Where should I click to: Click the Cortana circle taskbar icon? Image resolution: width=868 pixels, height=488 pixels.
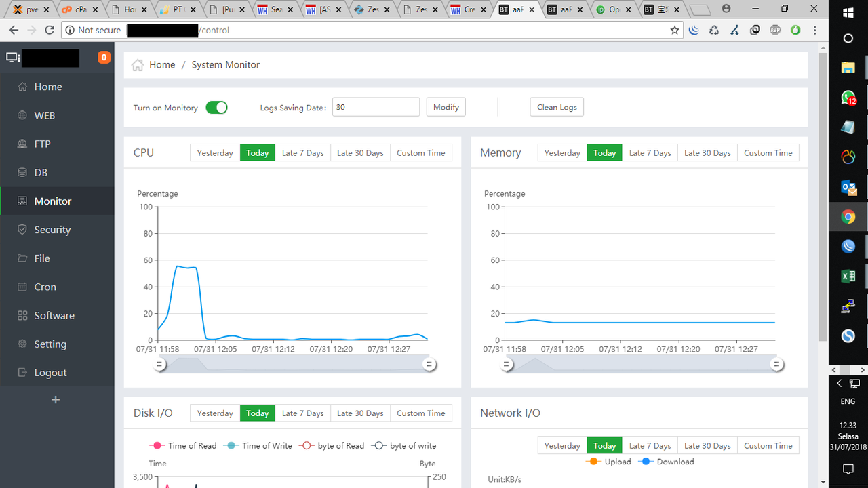click(848, 39)
